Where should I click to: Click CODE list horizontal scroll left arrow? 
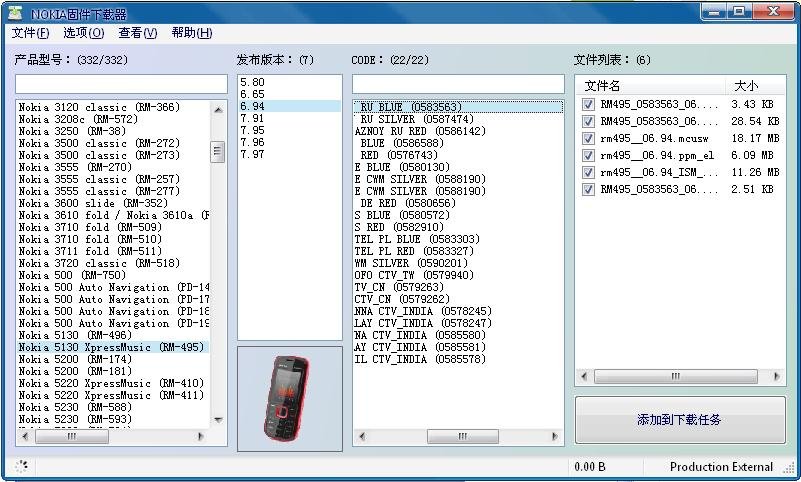(x=362, y=437)
